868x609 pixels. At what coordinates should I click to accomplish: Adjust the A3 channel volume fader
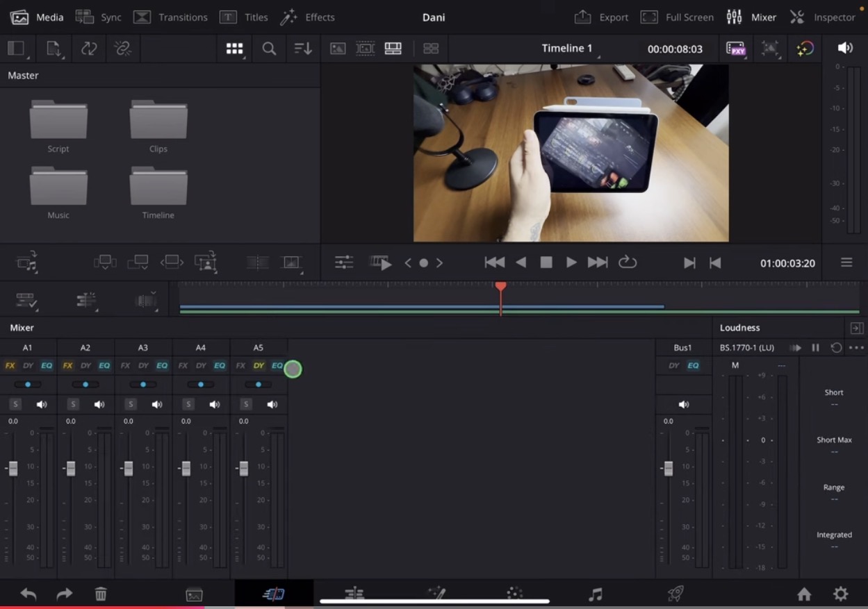(x=127, y=467)
